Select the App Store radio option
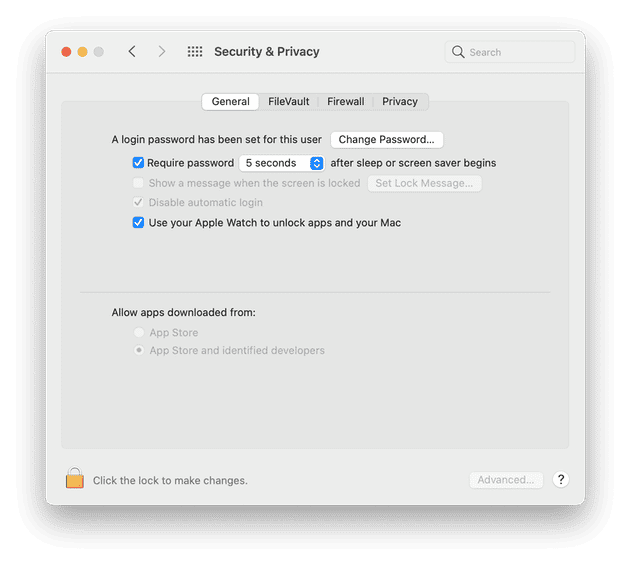 [x=139, y=332]
